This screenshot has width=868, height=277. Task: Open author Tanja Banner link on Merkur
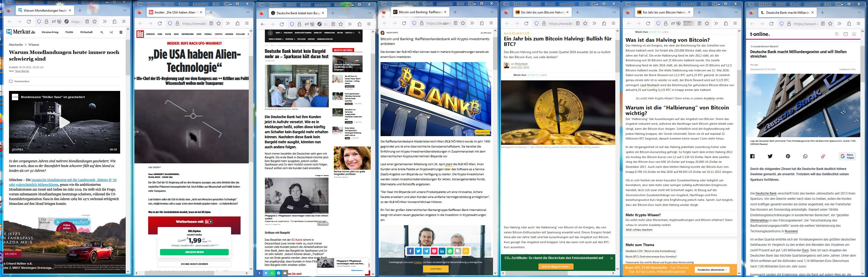(22, 71)
